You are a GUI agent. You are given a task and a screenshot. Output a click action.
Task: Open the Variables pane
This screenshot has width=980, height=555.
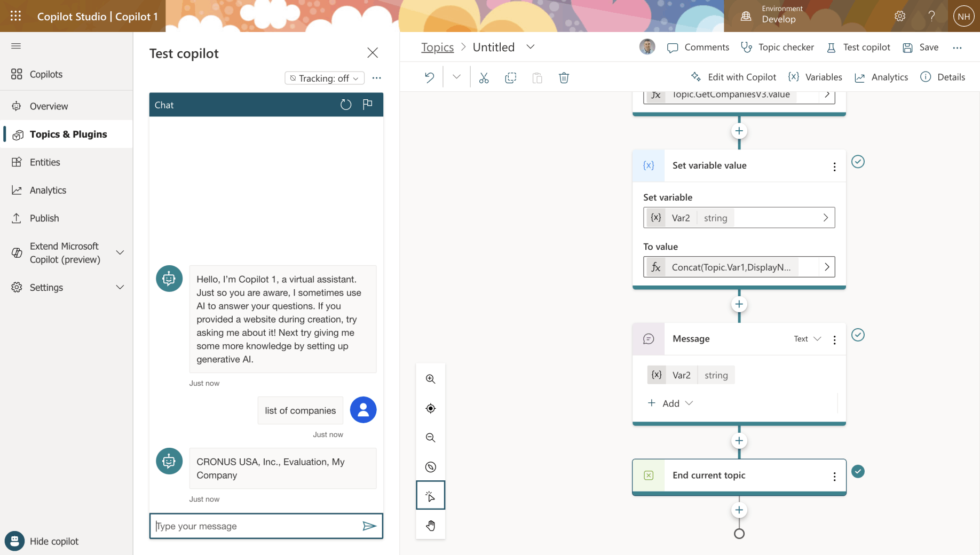click(x=816, y=77)
